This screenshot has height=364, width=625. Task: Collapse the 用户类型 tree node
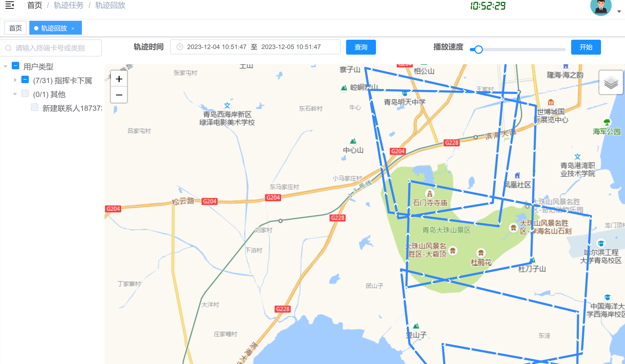click(5, 66)
